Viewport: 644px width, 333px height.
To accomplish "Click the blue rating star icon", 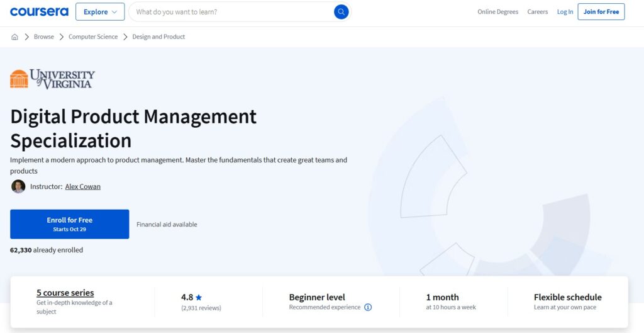I will coord(199,297).
